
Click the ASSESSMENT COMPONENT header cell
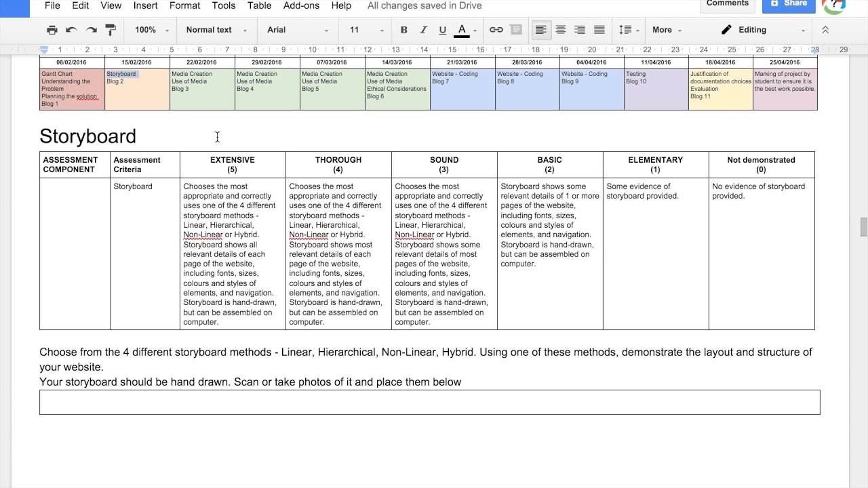tap(75, 165)
